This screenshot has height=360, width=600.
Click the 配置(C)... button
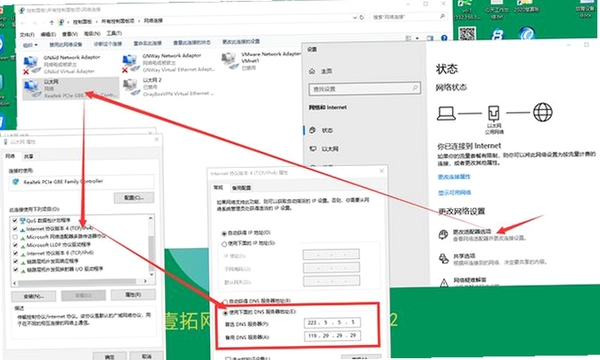coord(134,198)
